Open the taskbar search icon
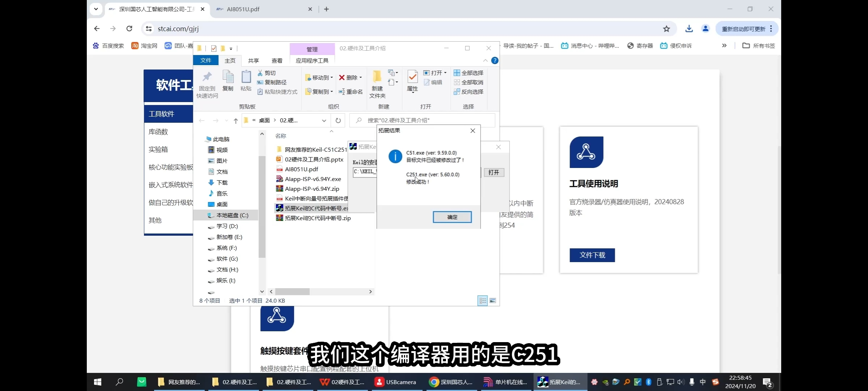This screenshot has height=391, width=868. (119, 382)
